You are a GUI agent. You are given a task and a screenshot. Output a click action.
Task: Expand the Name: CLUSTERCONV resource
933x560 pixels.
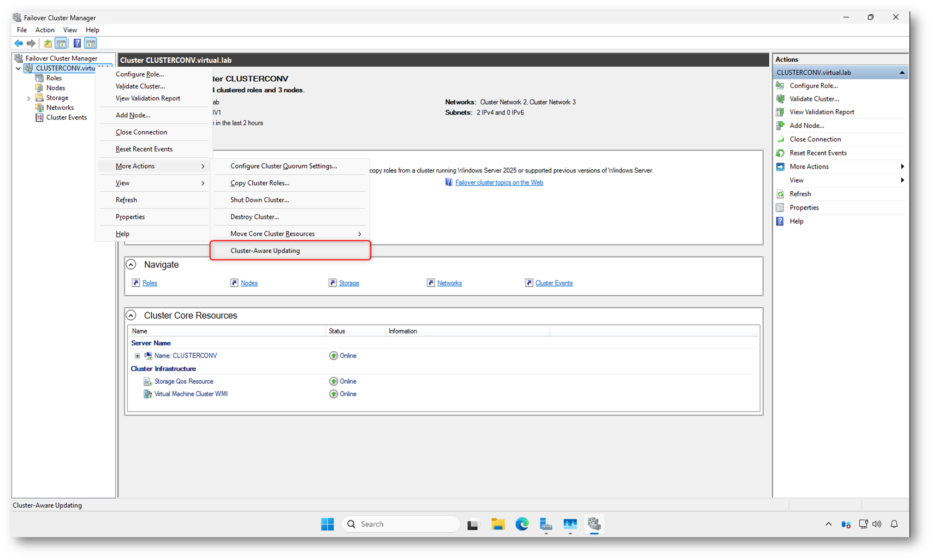[138, 356]
